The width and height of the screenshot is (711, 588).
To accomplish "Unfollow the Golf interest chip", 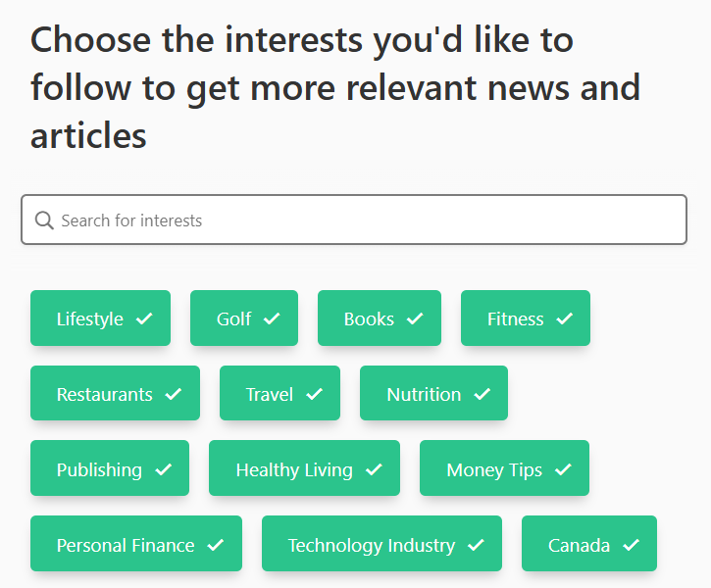I will click(x=244, y=318).
